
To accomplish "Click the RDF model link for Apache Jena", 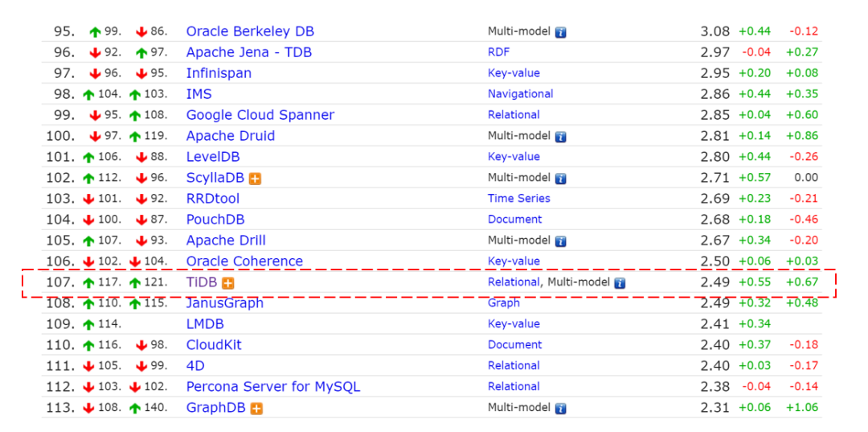I will pos(499,52).
